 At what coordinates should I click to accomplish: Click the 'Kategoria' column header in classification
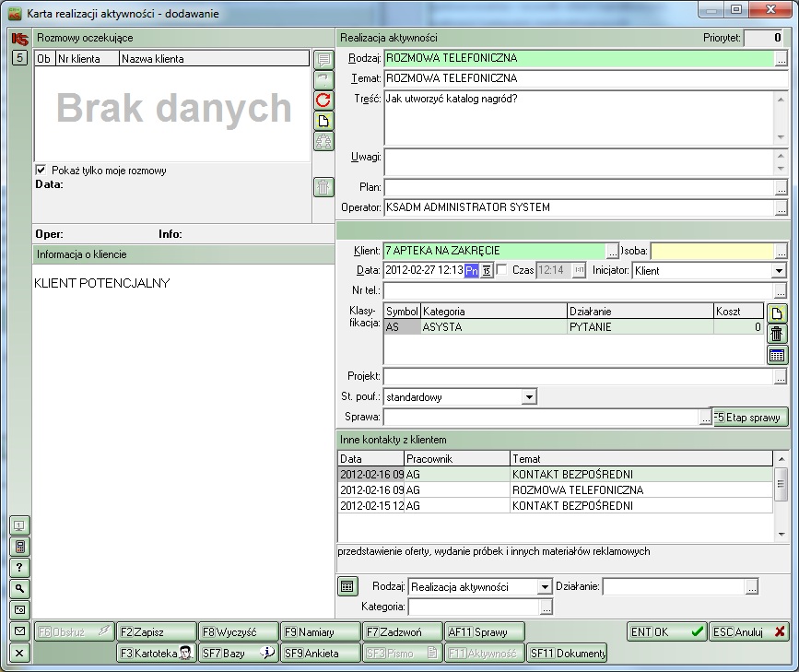coord(493,312)
